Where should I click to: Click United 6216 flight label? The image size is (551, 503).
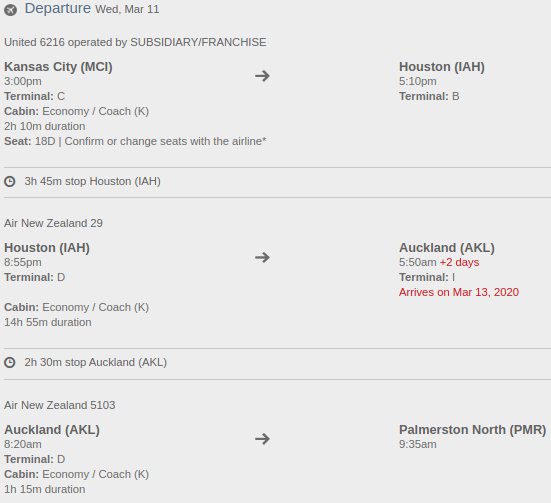point(135,42)
